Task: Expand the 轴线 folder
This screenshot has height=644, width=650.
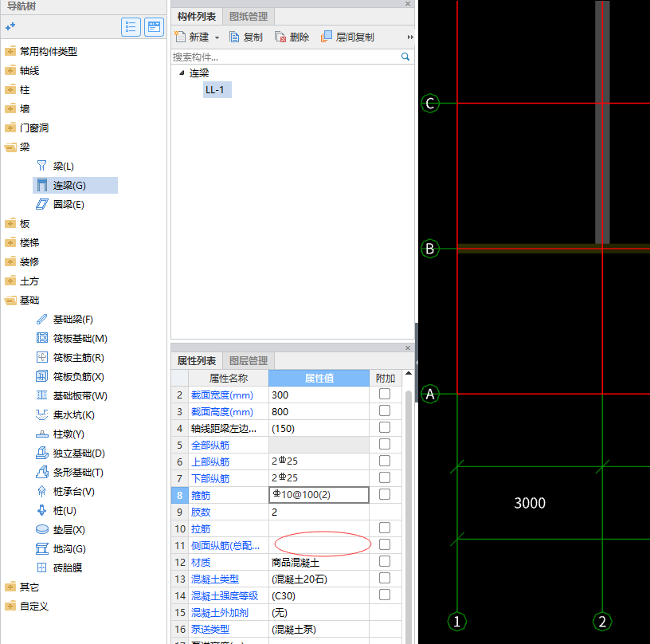Action: click(10, 70)
